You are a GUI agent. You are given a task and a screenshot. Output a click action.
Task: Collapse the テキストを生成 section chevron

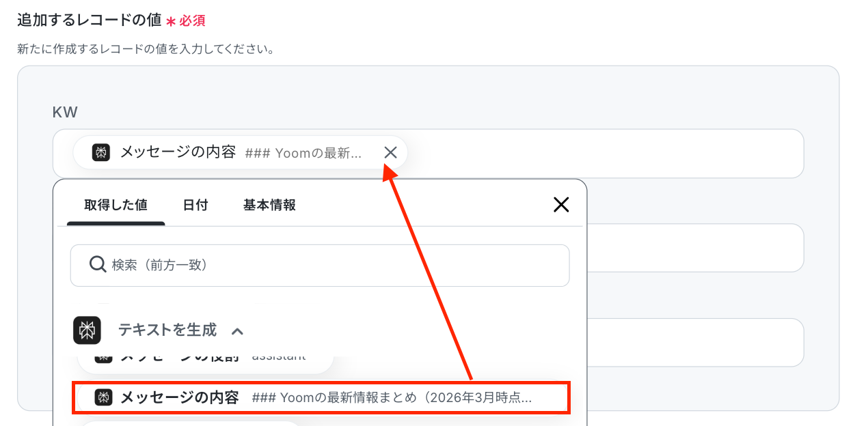click(x=237, y=331)
